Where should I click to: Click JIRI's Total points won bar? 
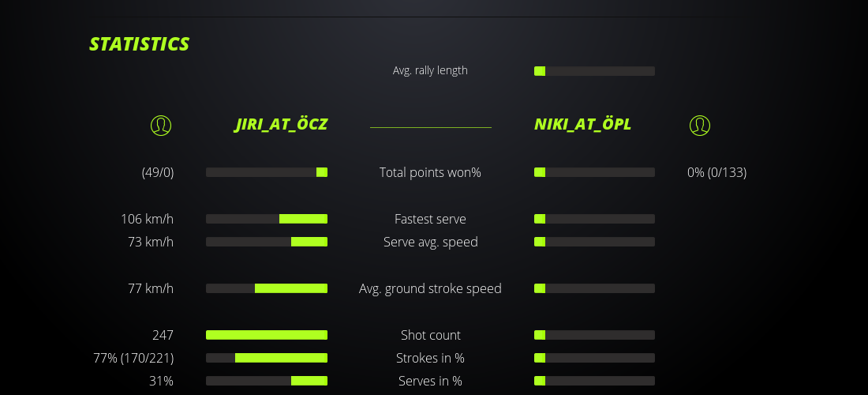click(267, 172)
